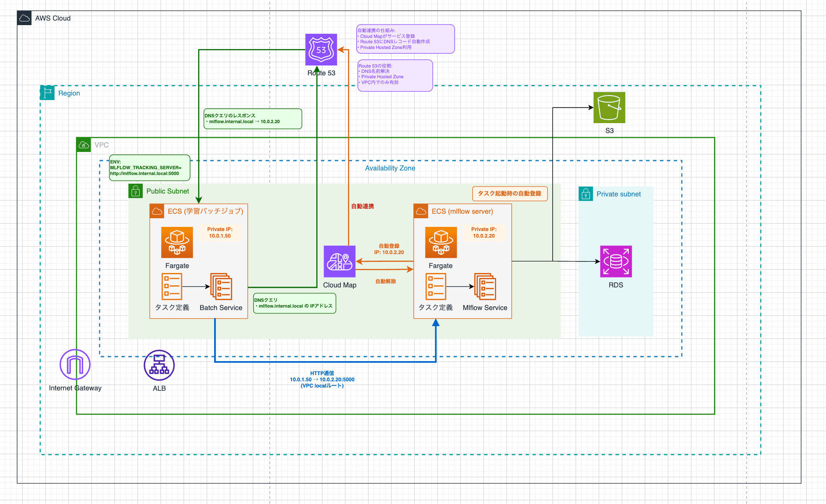
Task: Click the AWS Cloud group icon
Action: click(x=24, y=18)
